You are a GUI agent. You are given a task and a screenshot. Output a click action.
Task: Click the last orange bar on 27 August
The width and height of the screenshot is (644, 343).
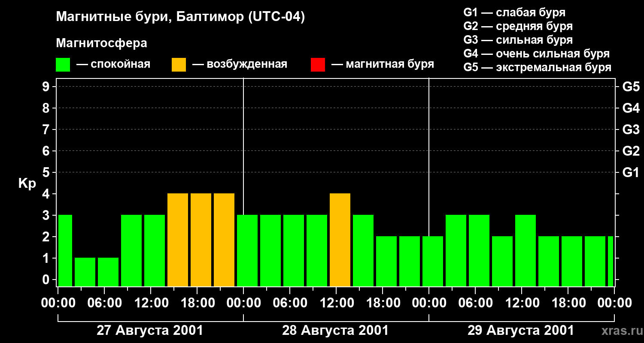coord(224,240)
